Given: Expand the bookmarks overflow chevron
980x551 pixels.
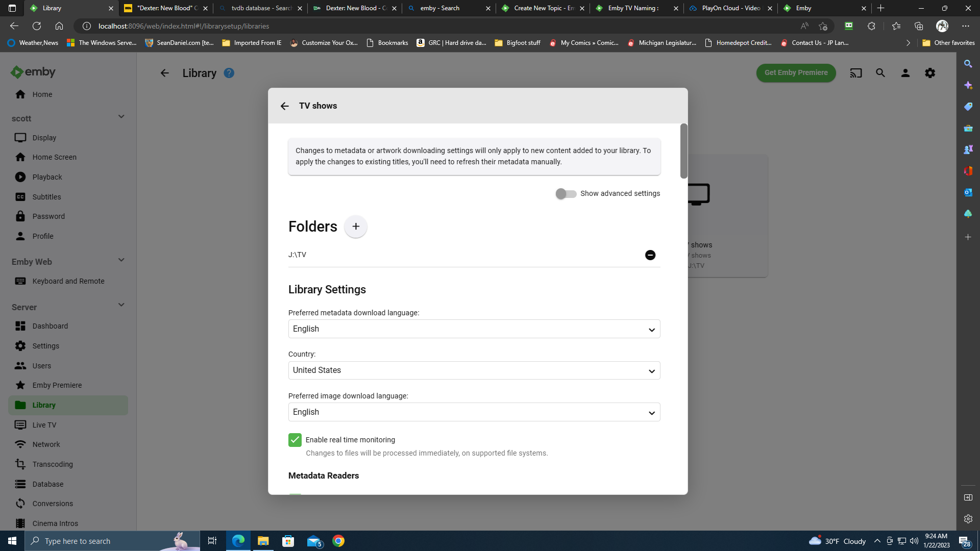Looking at the screenshot, I should [908, 43].
